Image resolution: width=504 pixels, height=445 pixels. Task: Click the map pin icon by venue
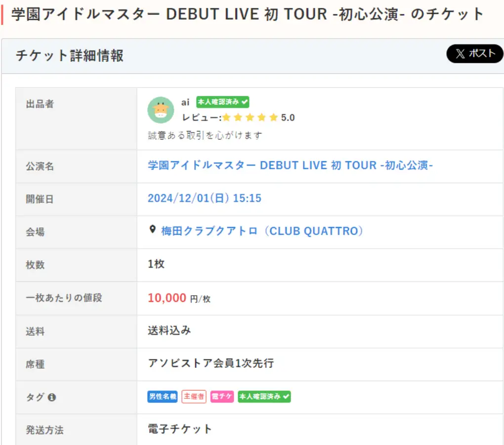[153, 230]
